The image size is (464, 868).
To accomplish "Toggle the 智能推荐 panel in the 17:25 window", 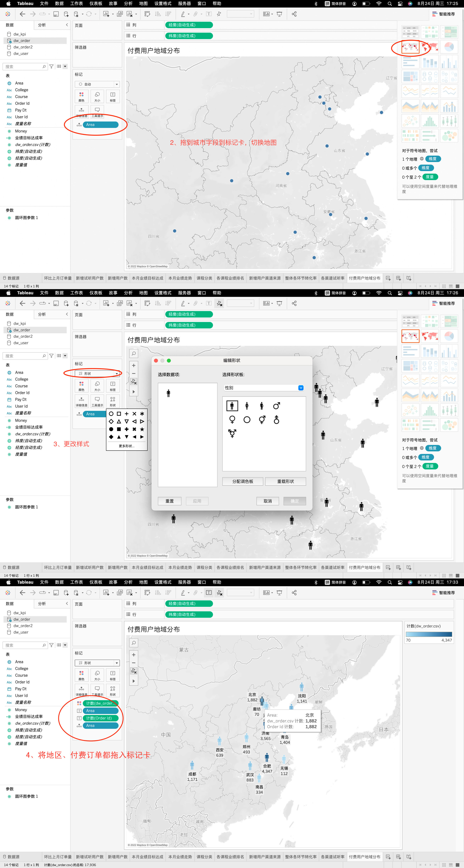I will [x=443, y=14].
